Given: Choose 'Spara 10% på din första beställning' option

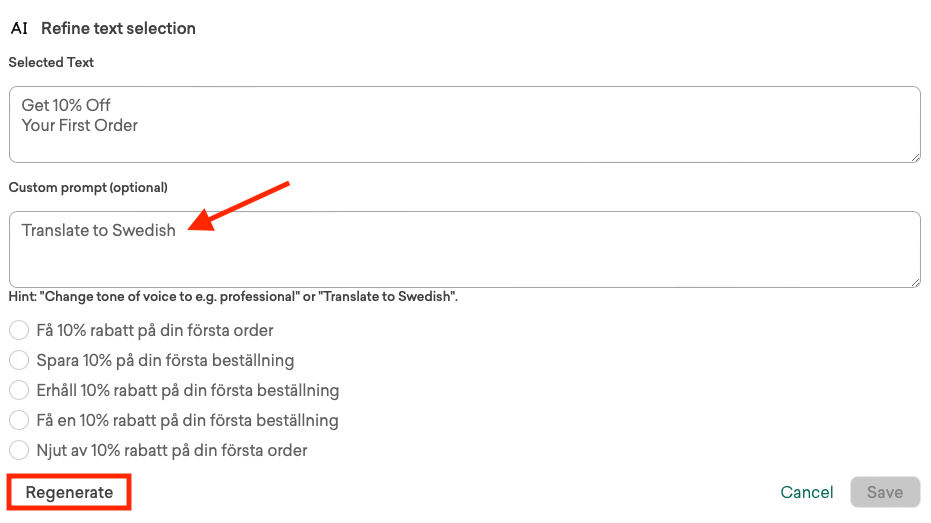Looking at the screenshot, I should [19, 360].
